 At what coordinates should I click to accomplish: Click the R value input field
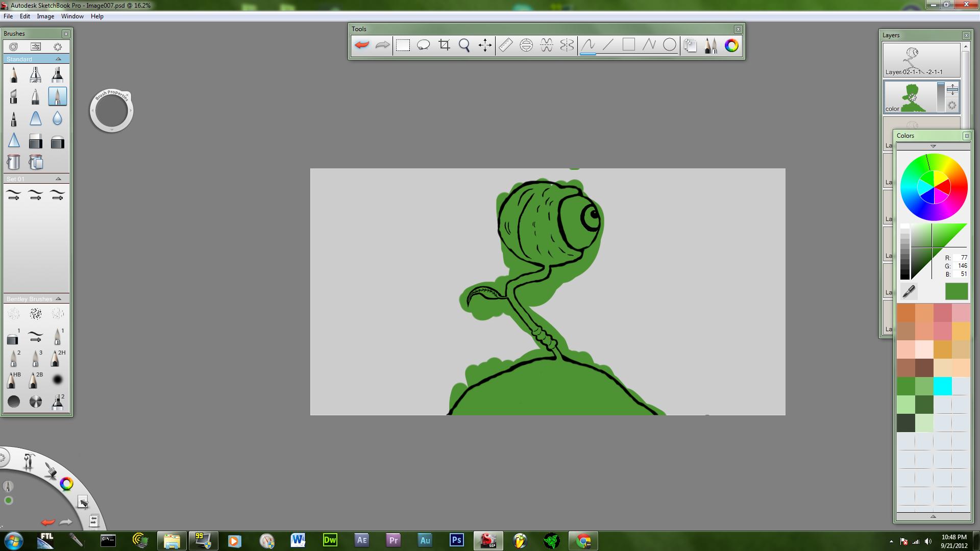[961, 258]
